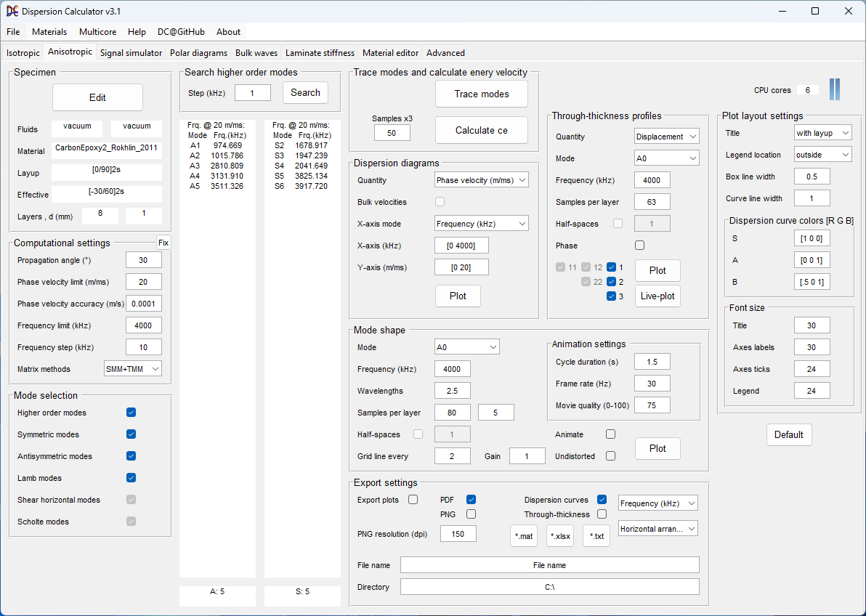The image size is (866, 616).
Task: Export data with the *.xlsx button
Action: [559, 536]
